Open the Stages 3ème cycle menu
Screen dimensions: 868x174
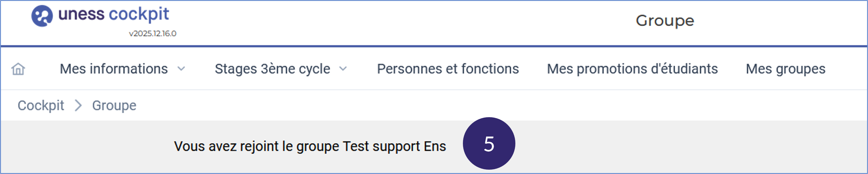coord(272,69)
